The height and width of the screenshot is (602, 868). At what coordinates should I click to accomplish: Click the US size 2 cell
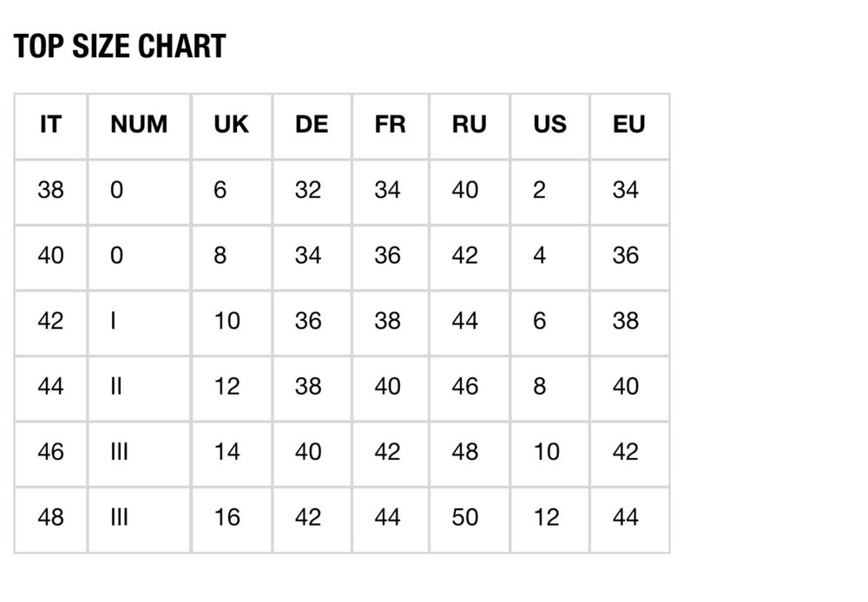coord(550,192)
